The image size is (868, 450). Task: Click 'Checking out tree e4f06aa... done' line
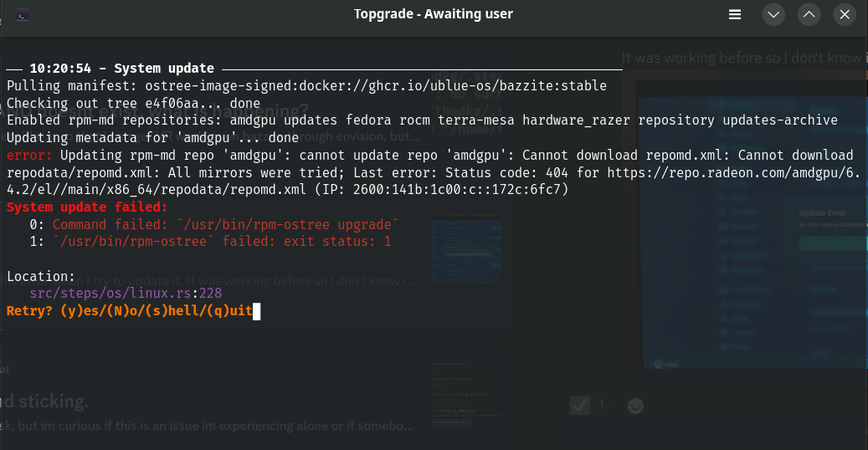(133, 104)
